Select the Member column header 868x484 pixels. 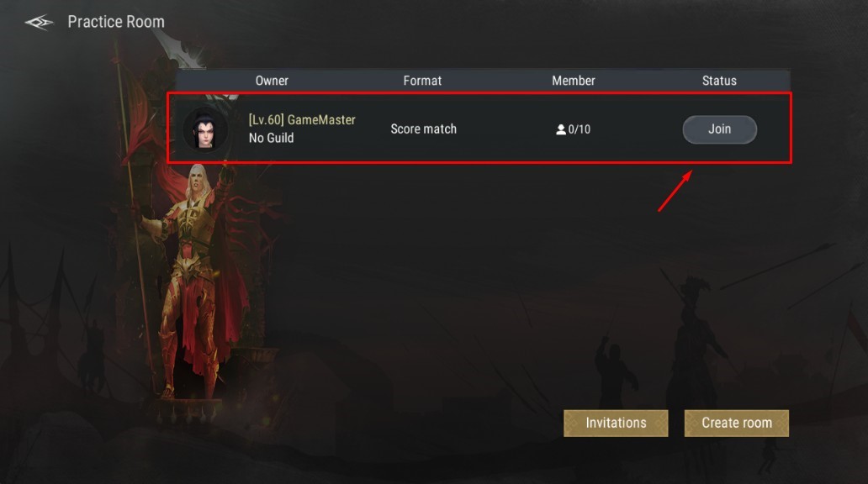tap(574, 81)
